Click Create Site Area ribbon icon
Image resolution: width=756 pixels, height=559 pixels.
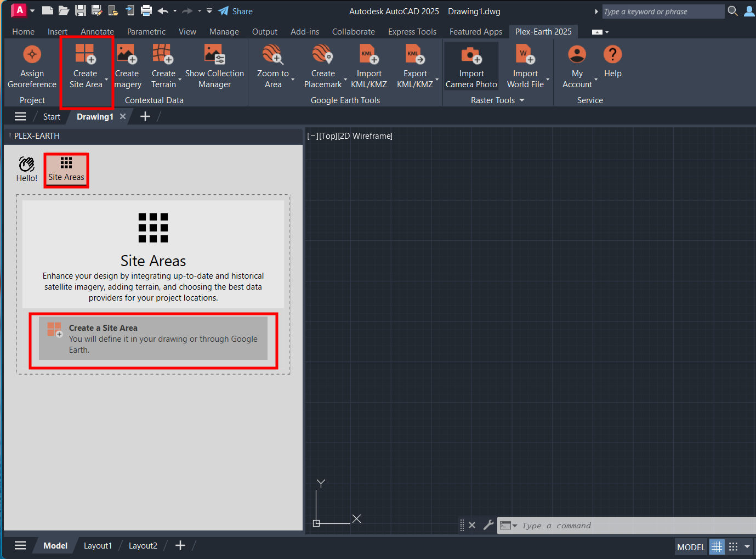[86, 54]
